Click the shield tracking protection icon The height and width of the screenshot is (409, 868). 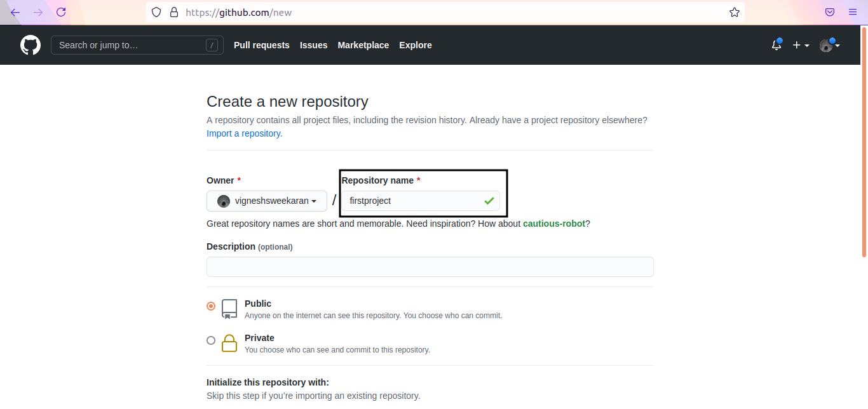coord(156,12)
